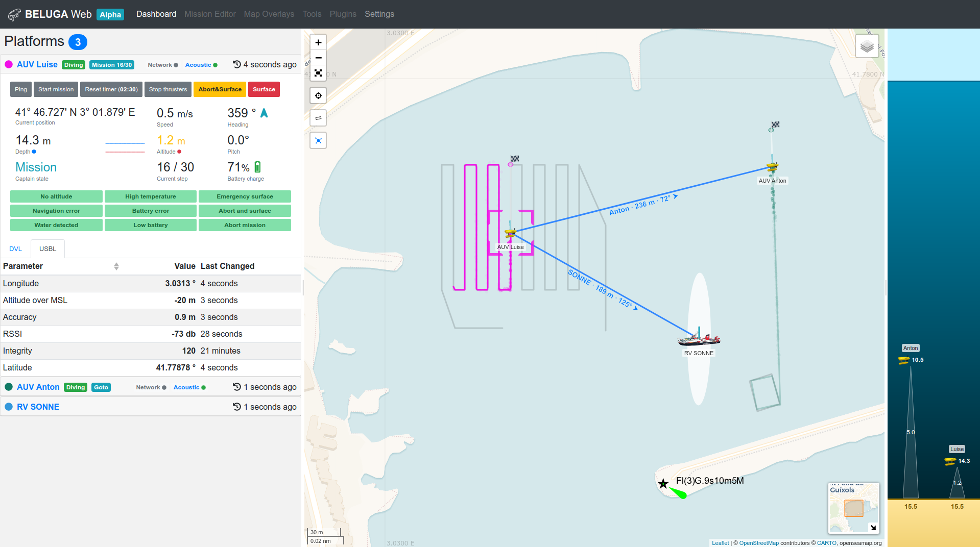Toggle the Emergency surface status flag
Viewport: 980px width, 547px height.
coord(245,196)
